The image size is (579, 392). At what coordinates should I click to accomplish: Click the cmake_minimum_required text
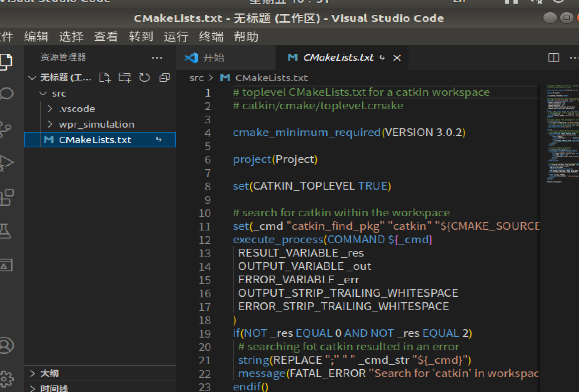pos(307,132)
